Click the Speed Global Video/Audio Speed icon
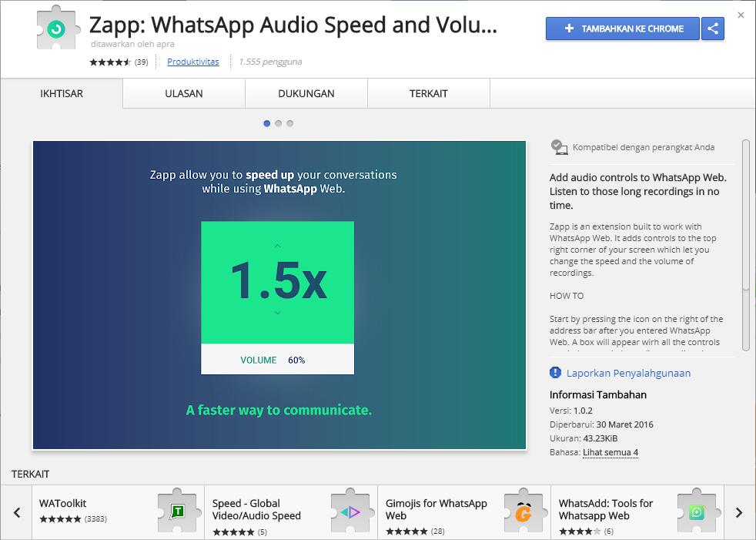Screen dimensions: 756x540 351,511
